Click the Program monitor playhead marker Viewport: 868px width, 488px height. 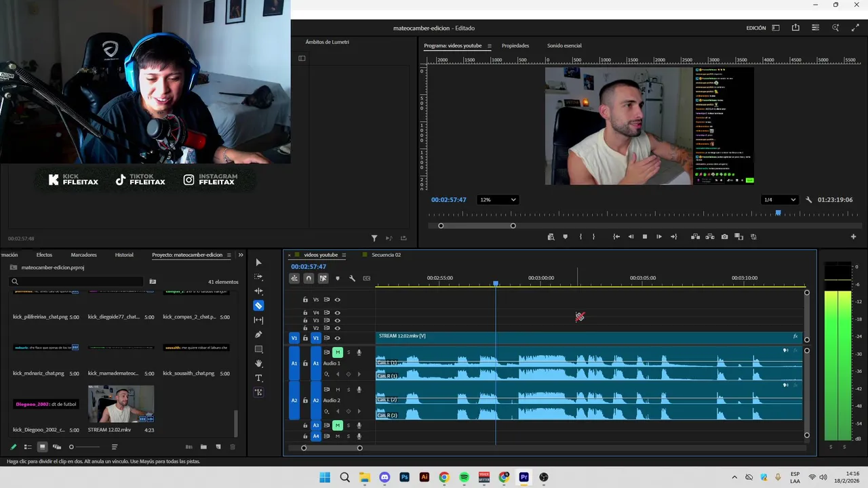coord(778,213)
